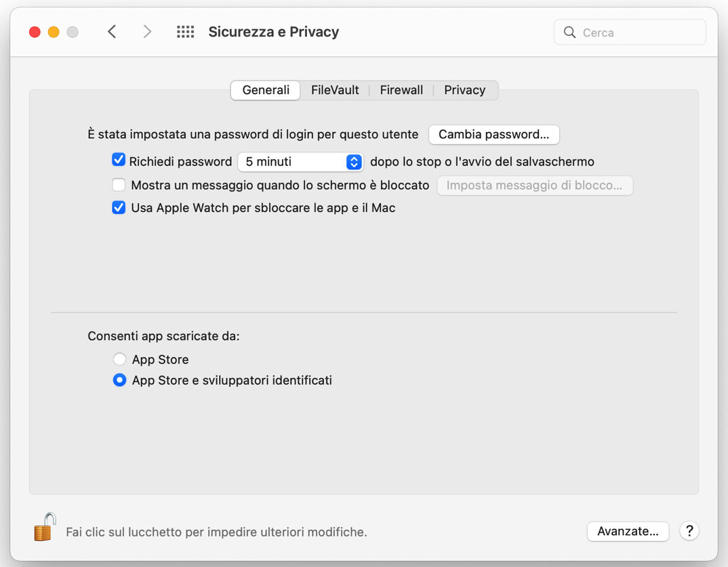Screen dimensions: 728x567
Task: Open the Firewall tab
Action: click(401, 90)
